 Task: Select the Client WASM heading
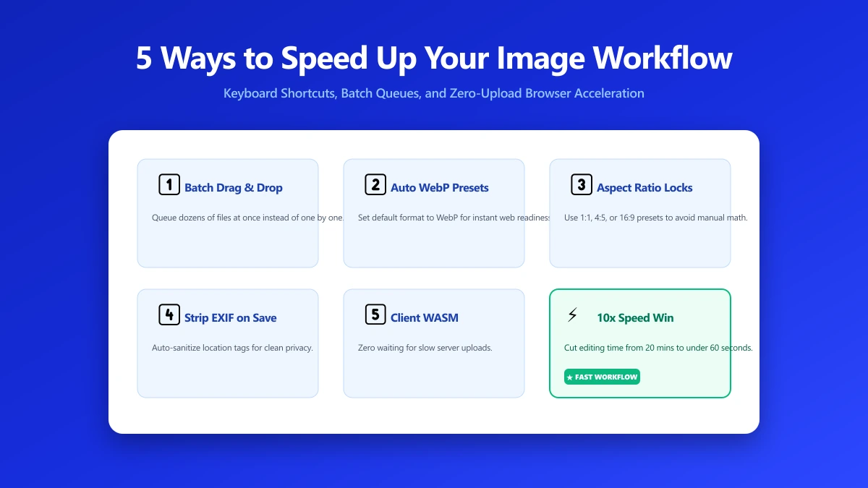coord(425,318)
